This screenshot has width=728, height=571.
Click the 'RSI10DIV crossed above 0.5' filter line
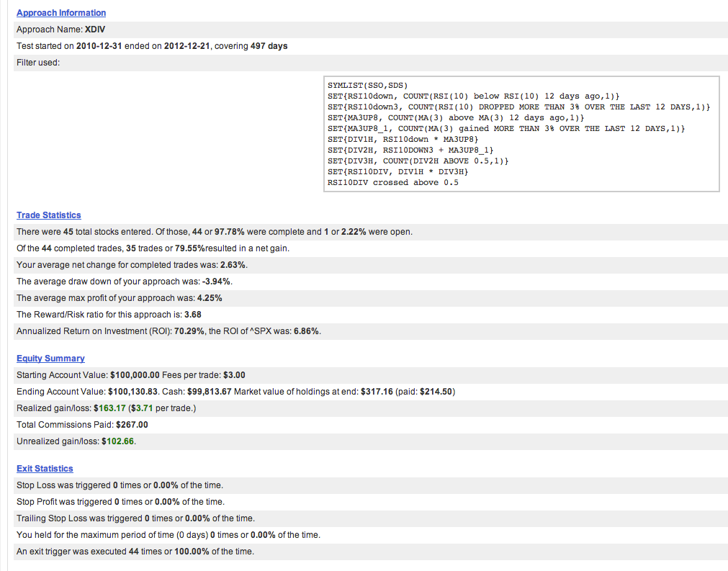click(392, 183)
